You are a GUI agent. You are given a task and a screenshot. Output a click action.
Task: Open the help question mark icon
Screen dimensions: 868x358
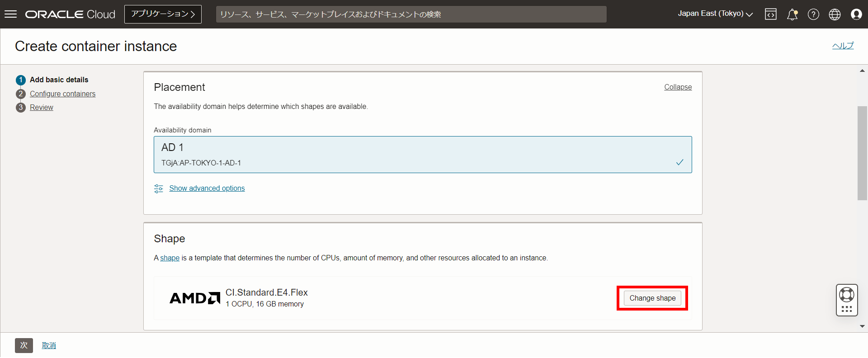point(813,14)
